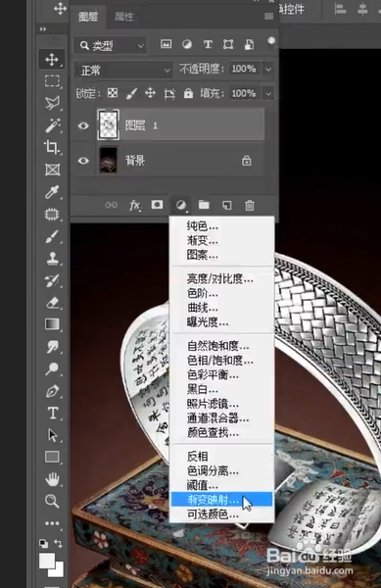Toggle pixel layer filter
The image size is (381, 588).
[x=166, y=44]
